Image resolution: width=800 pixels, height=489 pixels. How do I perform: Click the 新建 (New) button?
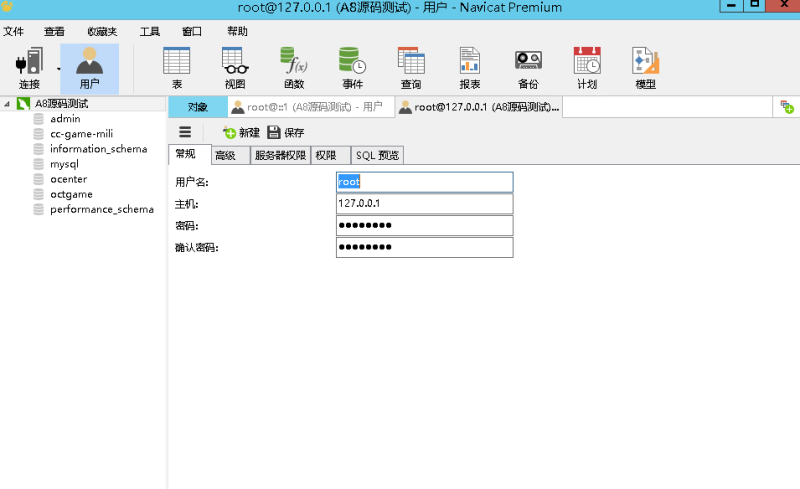click(x=241, y=133)
